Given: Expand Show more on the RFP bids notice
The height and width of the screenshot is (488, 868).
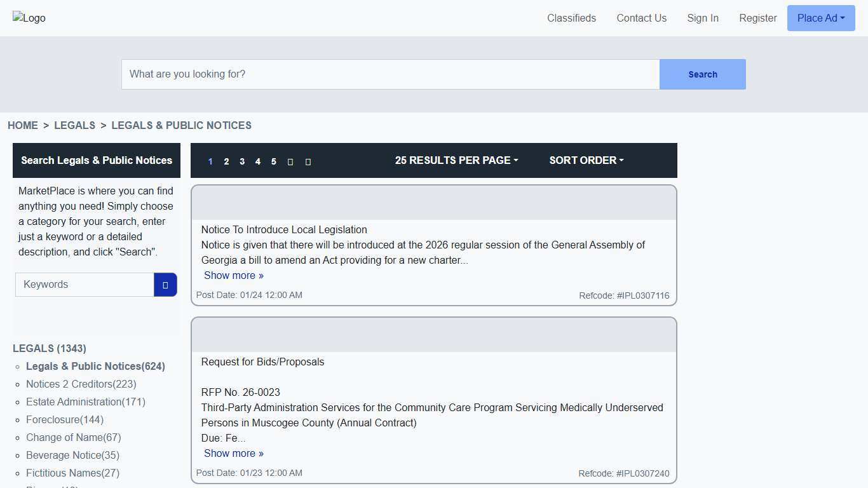Looking at the screenshot, I should pyautogui.click(x=233, y=453).
